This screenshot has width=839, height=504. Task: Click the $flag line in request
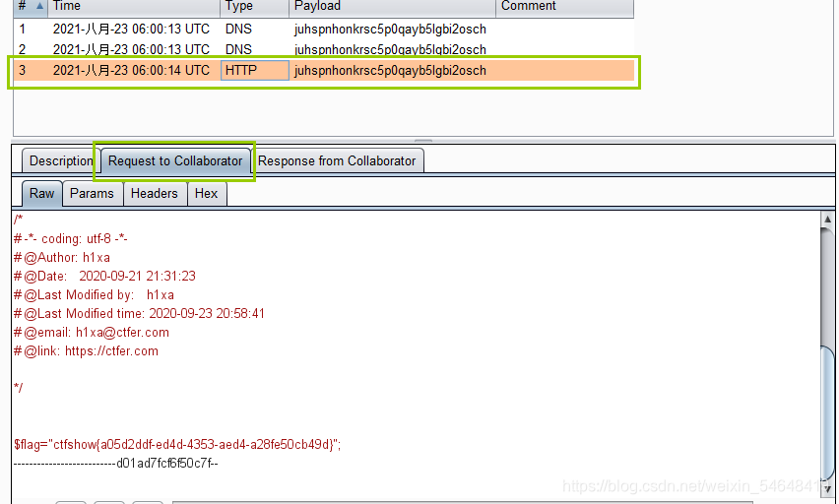tap(177, 445)
